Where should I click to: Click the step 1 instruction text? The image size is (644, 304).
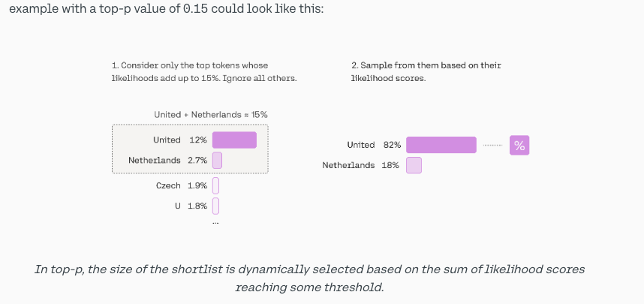pos(204,72)
